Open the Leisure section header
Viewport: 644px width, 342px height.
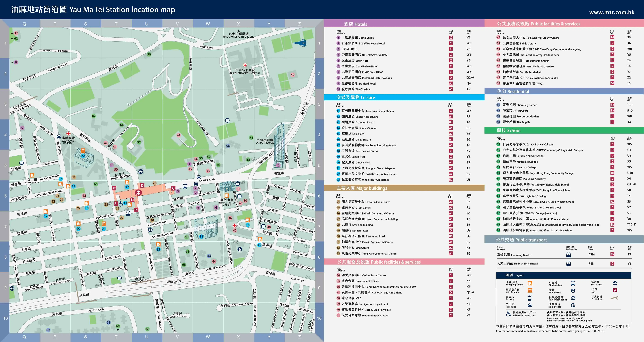coord(404,97)
